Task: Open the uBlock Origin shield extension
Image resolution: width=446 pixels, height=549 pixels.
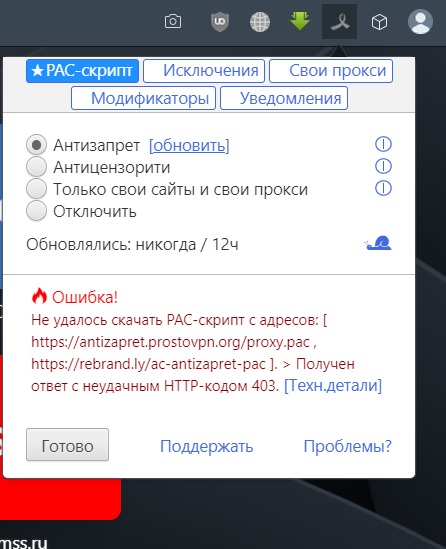Action: 220,22
